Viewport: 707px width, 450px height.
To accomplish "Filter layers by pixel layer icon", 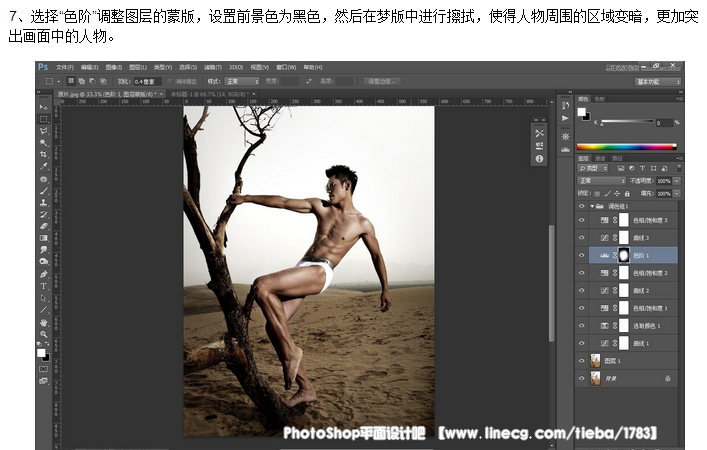I will (621, 168).
